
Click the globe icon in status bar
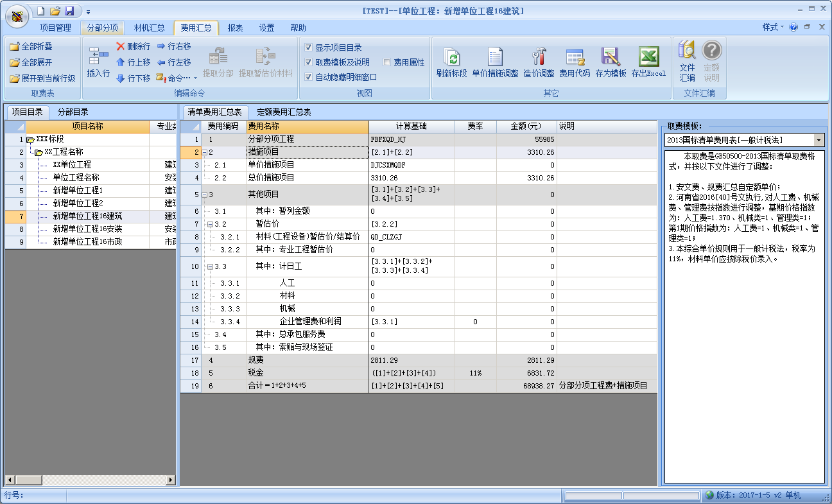(x=709, y=496)
